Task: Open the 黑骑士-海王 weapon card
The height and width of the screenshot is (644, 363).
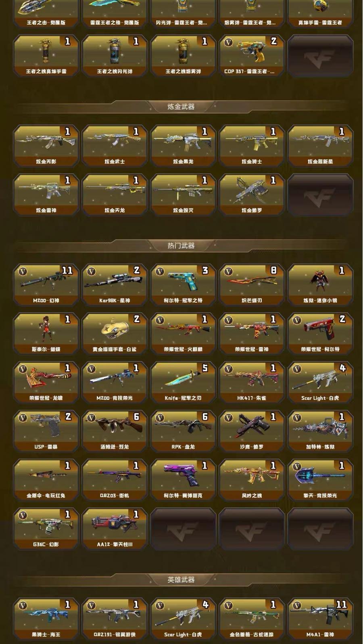Action: (x=46, y=619)
